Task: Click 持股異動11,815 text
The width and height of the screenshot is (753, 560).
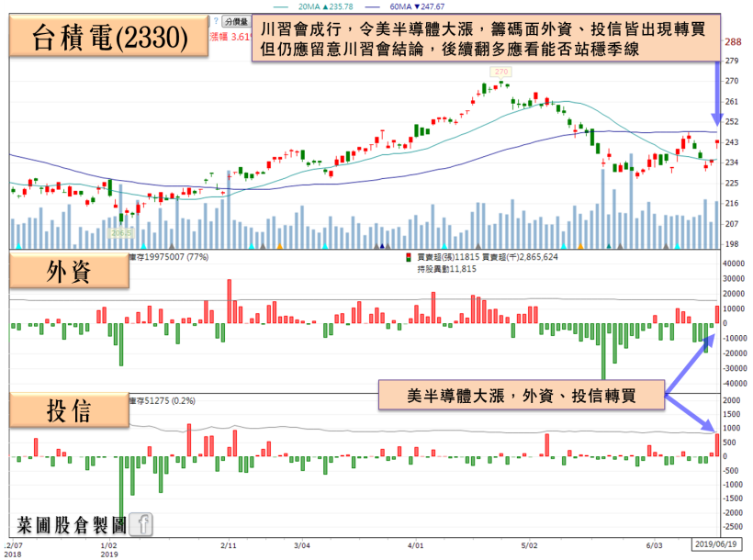Action: point(446,269)
